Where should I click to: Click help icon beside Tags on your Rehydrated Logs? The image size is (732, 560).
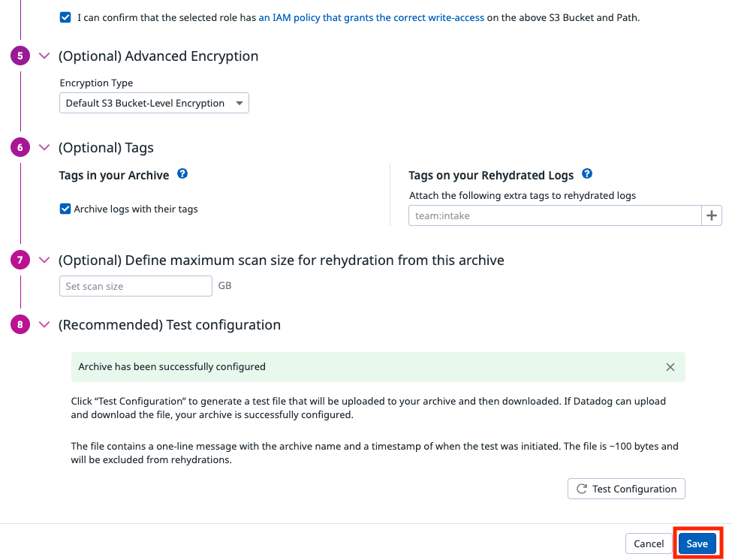[x=587, y=174]
